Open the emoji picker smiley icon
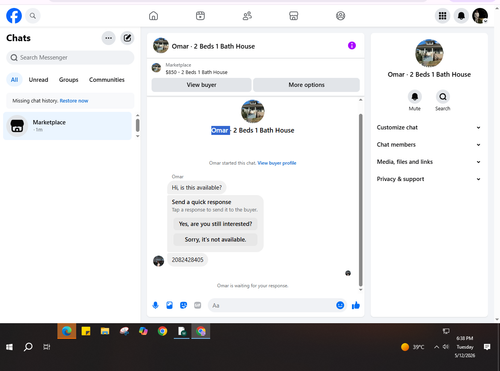The width and height of the screenshot is (500, 371). pyautogui.click(x=340, y=305)
